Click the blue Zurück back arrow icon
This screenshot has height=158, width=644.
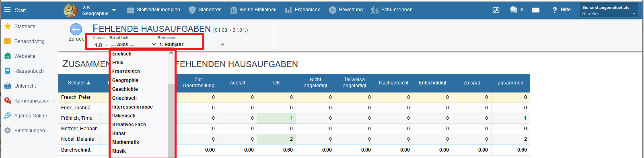point(76,29)
